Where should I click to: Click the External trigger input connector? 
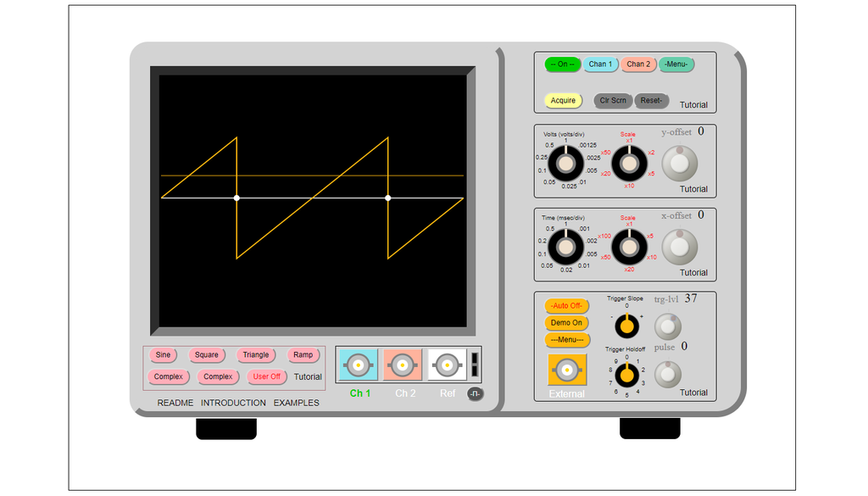pos(565,368)
